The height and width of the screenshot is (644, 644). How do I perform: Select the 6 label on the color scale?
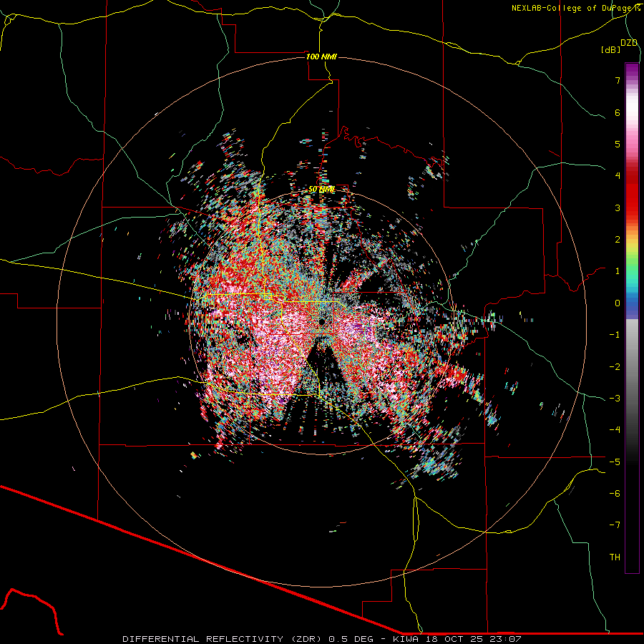(x=618, y=112)
